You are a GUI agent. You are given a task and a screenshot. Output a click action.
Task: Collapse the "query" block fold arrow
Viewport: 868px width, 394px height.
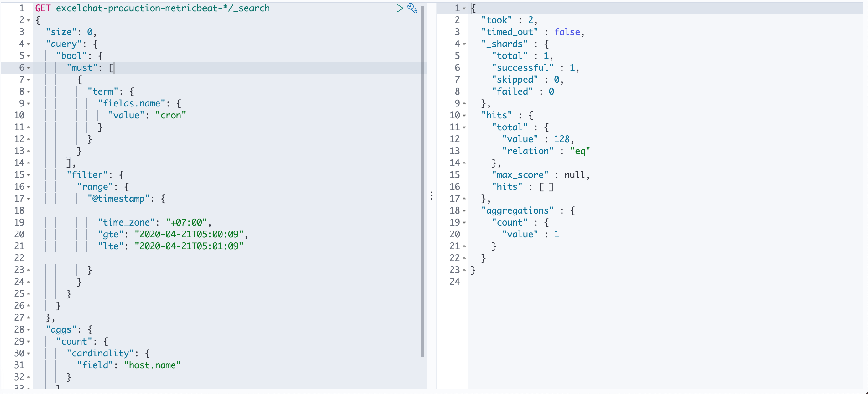tap(29, 44)
